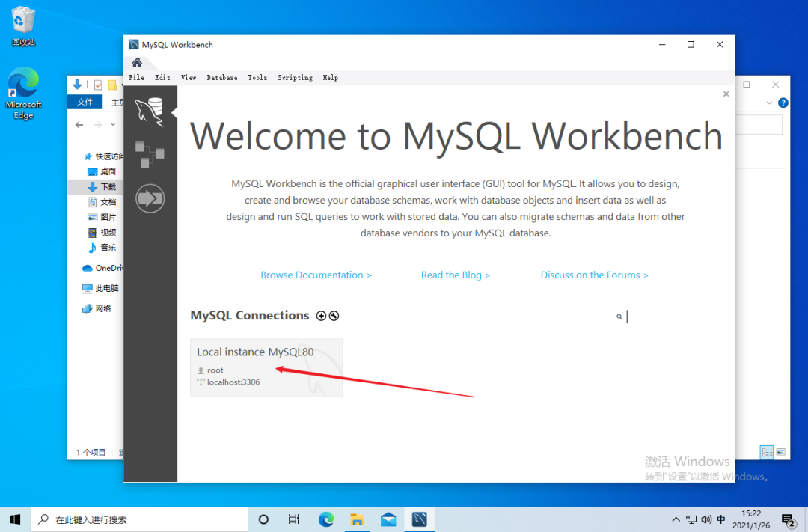Close the welcome panel with small X
808x532 pixels.
(x=726, y=94)
